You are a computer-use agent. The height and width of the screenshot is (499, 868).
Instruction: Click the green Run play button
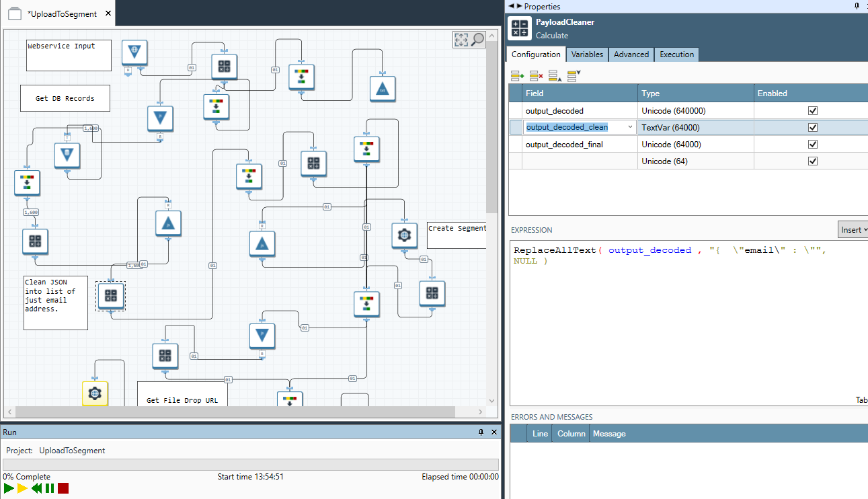click(x=9, y=488)
